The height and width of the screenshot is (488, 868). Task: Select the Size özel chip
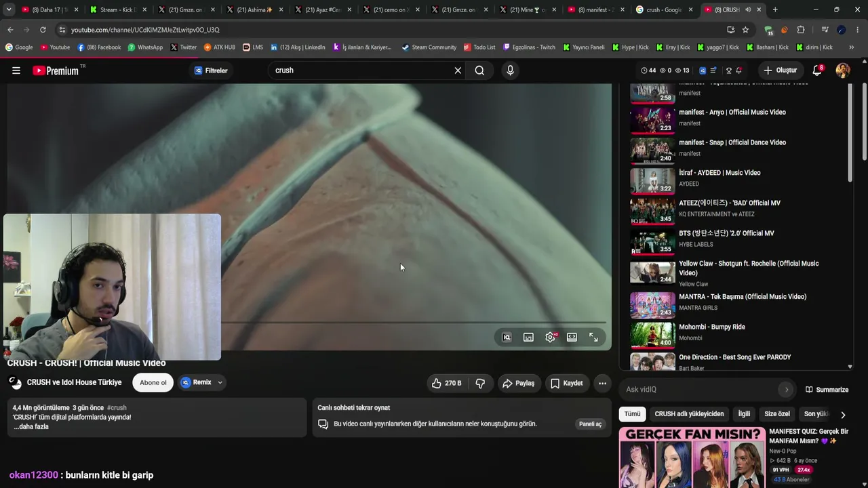(x=777, y=414)
